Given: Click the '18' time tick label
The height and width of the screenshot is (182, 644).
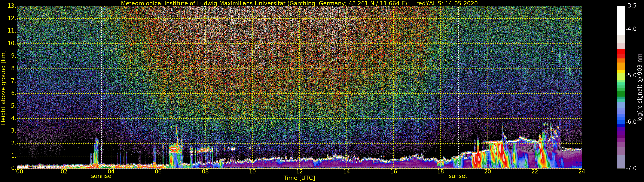Looking at the screenshot, I should click(x=440, y=172).
